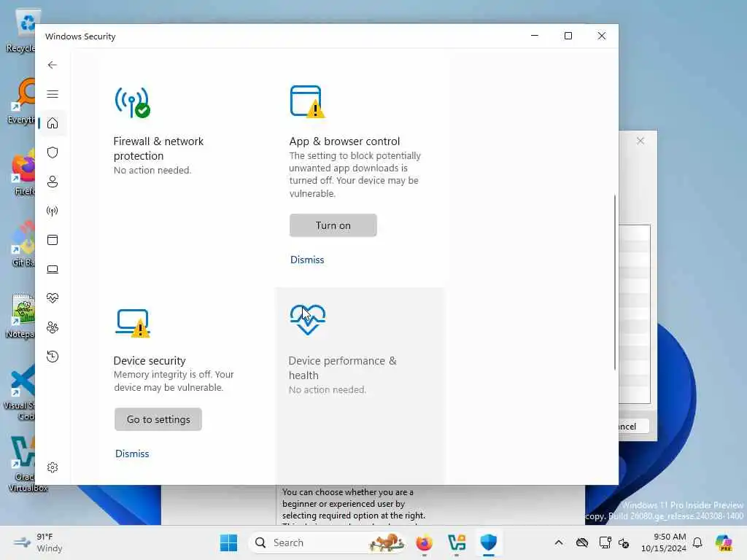Image resolution: width=747 pixels, height=560 pixels.
Task: Dismiss the Device security warning
Action: point(132,454)
